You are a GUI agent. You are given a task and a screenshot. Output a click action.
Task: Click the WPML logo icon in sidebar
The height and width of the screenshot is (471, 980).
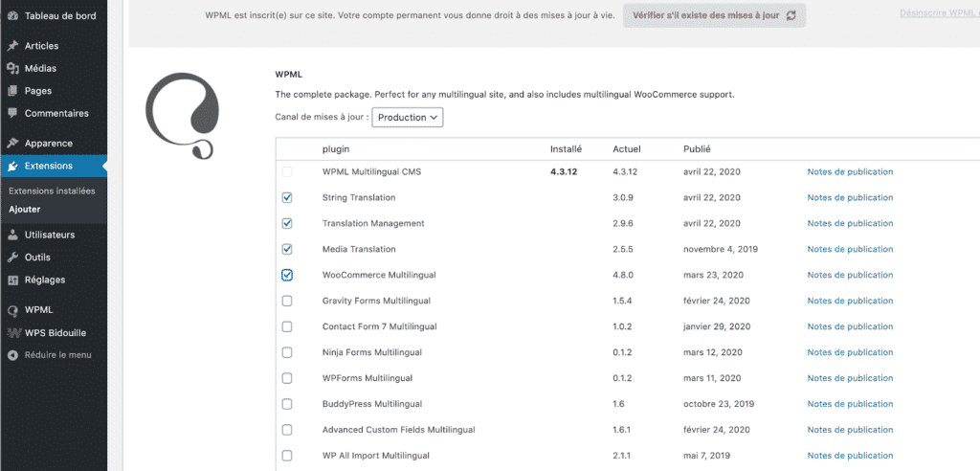[12, 310]
